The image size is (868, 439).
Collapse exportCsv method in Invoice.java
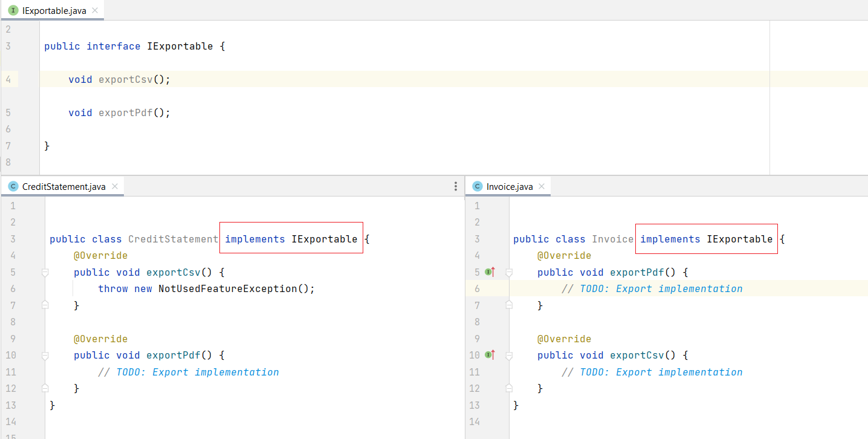[509, 356]
